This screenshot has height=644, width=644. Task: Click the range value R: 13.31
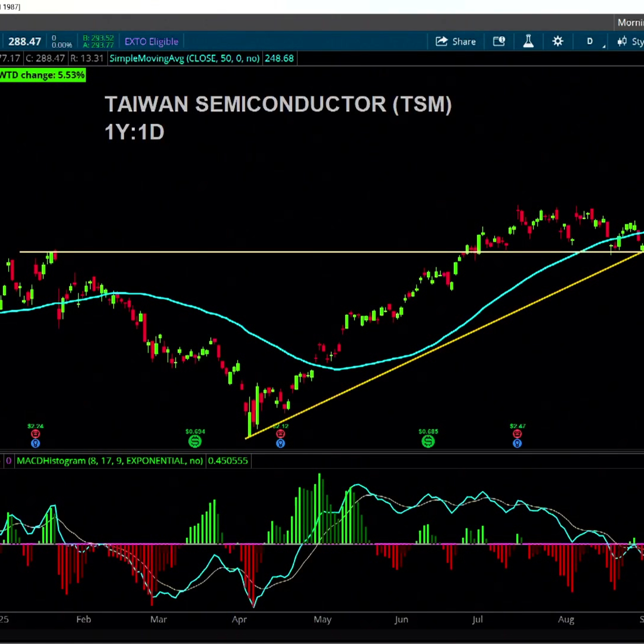87,59
